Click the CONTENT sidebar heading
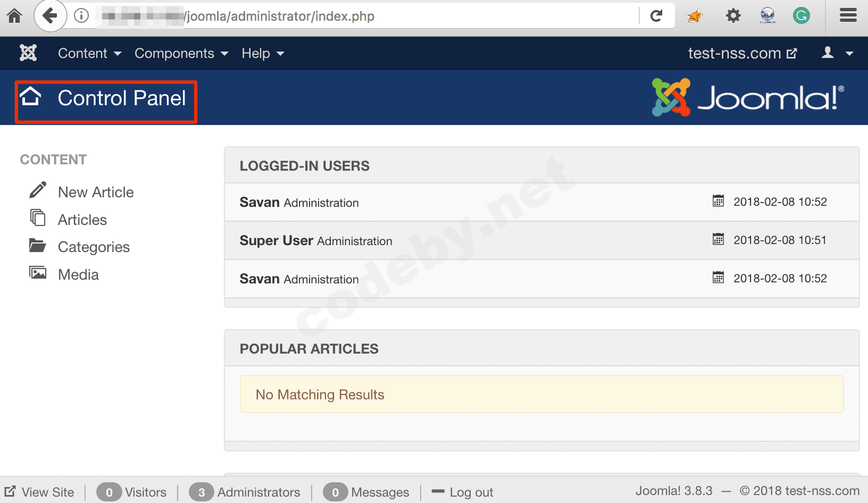This screenshot has width=868, height=503. tap(53, 159)
